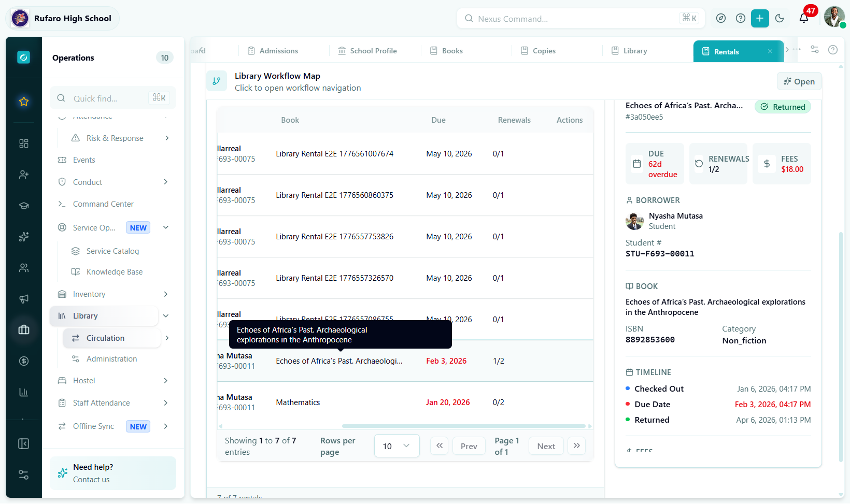Switch to the Admissions tab

coord(273,51)
